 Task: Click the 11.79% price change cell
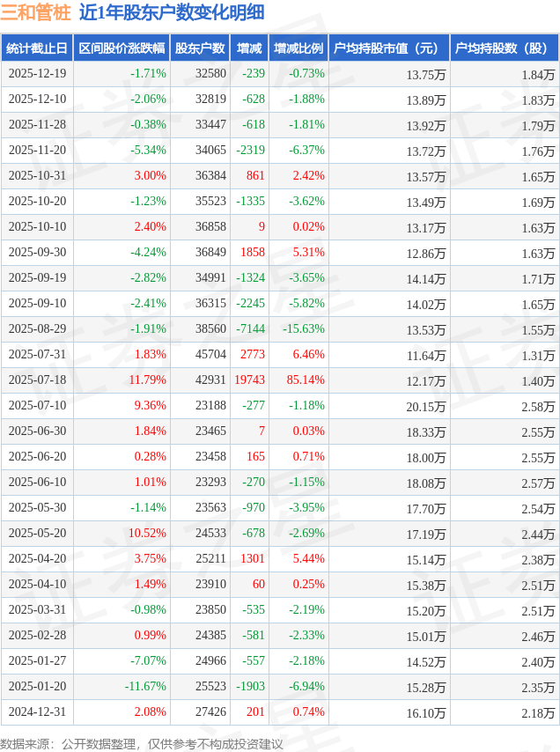click(147, 380)
